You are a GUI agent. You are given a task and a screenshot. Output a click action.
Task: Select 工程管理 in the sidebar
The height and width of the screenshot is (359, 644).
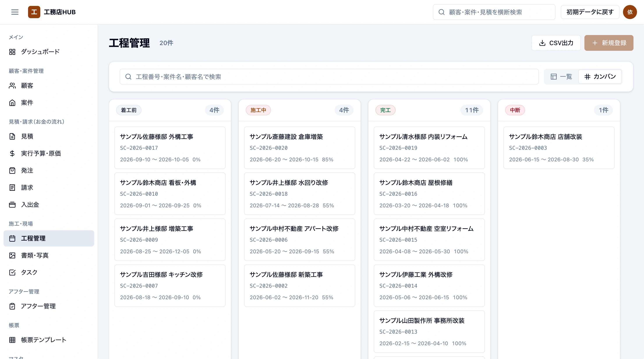tap(49, 238)
